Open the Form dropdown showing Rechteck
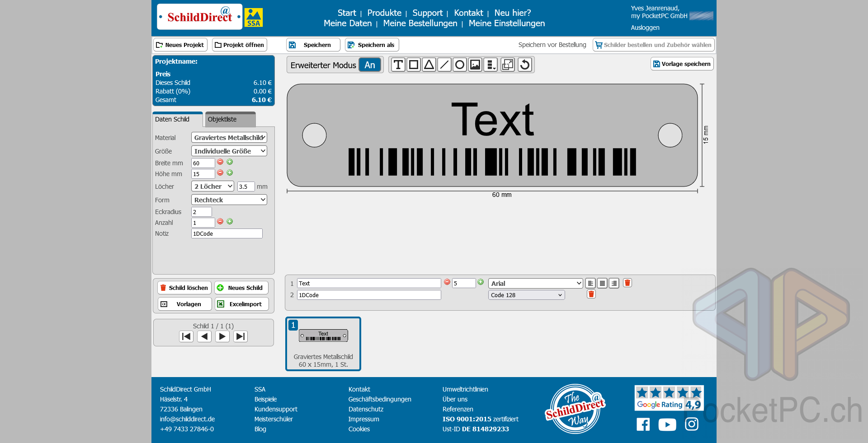This screenshot has height=443, width=868. coord(229,200)
